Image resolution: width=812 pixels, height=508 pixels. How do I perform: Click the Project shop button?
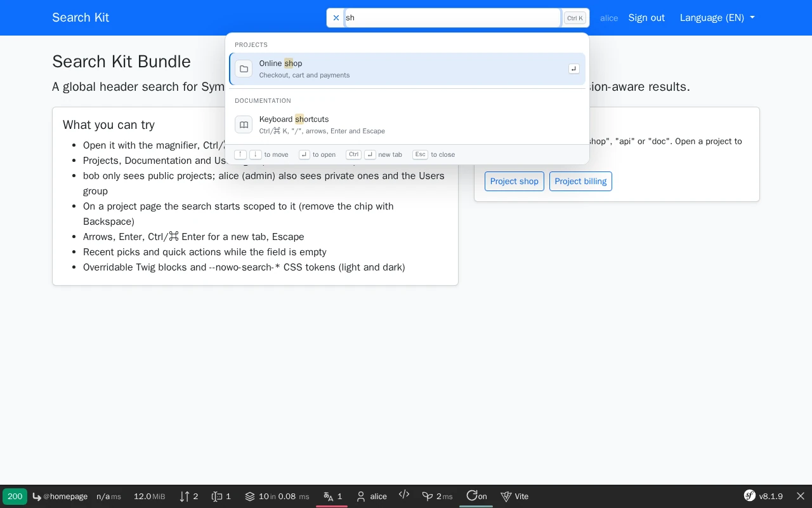tap(514, 181)
